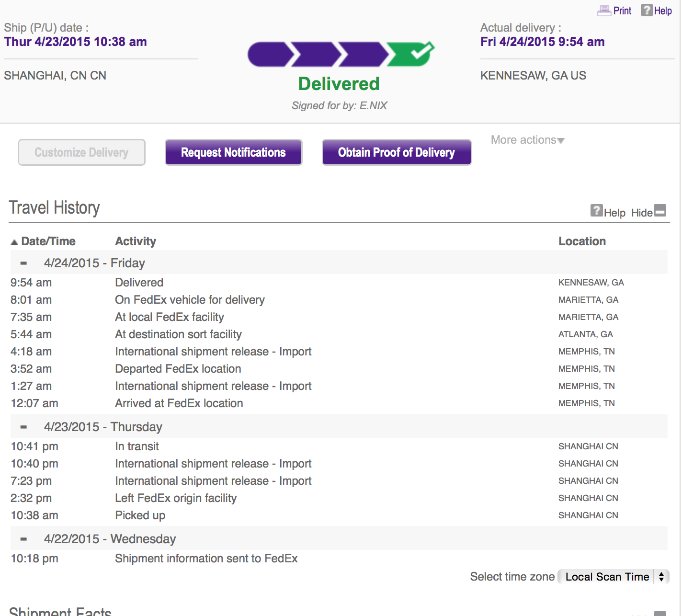Open the Help link at top right
This screenshot has height=616, width=682.
[663, 11]
